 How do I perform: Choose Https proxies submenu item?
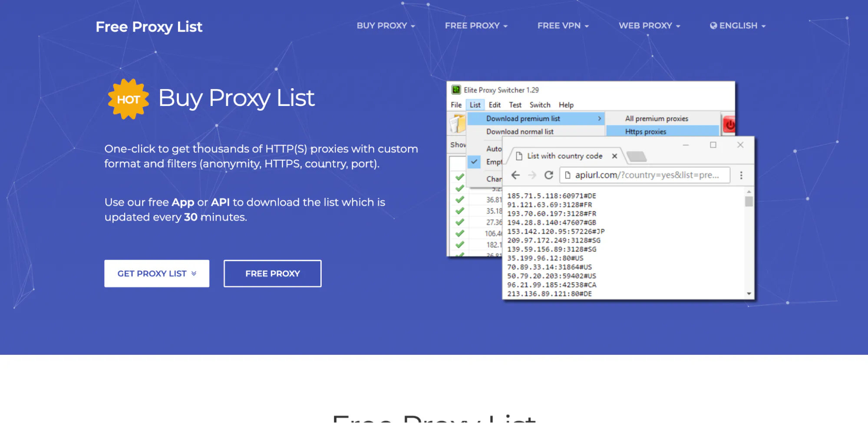pos(663,132)
